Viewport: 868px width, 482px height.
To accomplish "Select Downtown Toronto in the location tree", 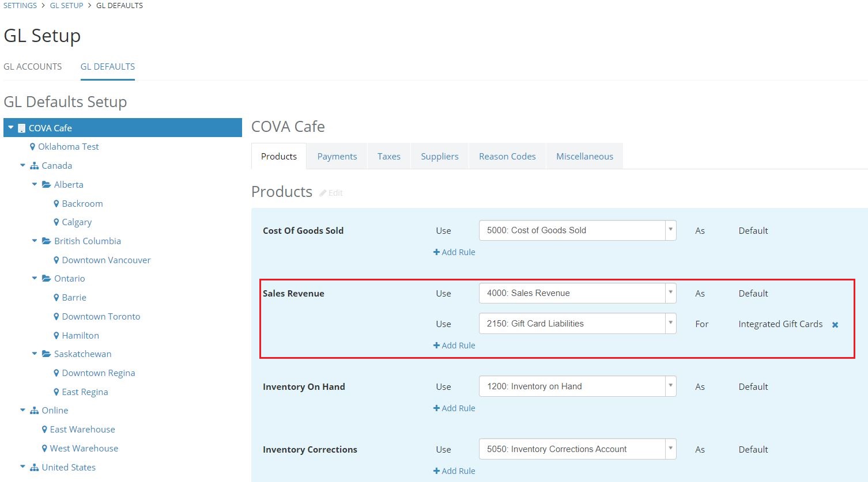I will (101, 316).
